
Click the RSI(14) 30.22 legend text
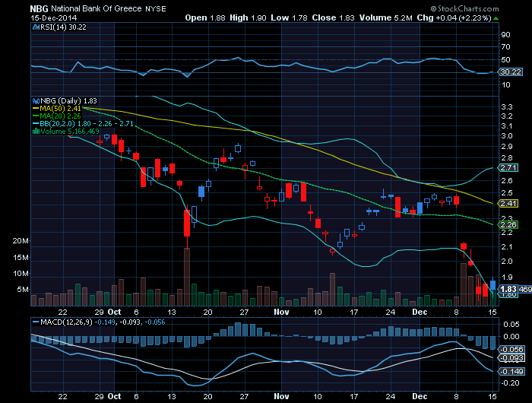tap(63, 27)
